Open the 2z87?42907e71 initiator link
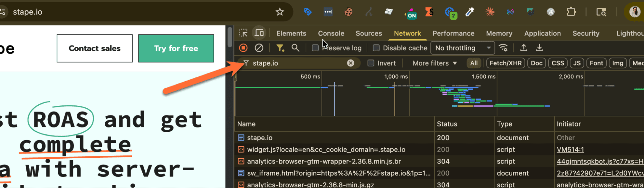 point(600,173)
